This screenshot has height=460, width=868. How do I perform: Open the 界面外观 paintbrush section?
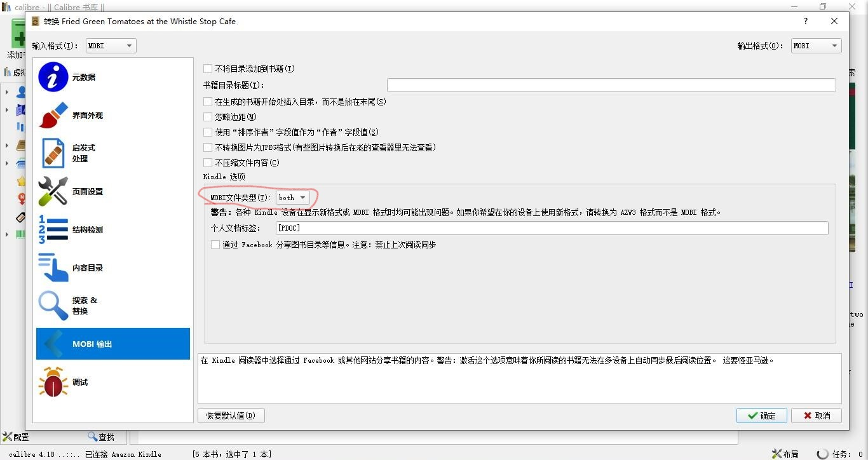(113, 115)
